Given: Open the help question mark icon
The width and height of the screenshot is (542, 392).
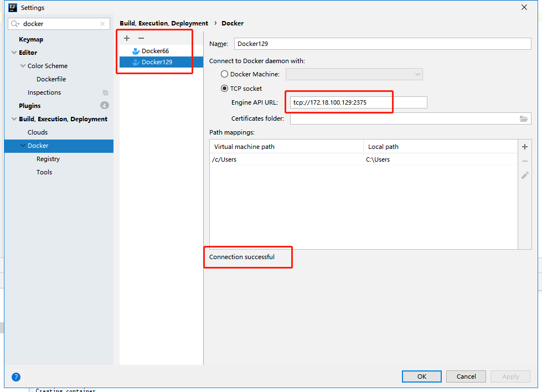Looking at the screenshot, I should pyautogui.click(x=16, y=377).
